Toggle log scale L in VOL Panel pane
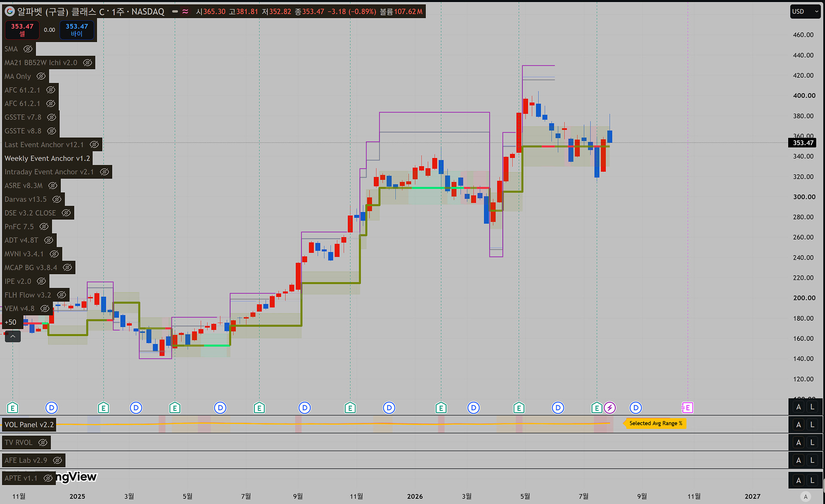 click(x=812, y=425)
